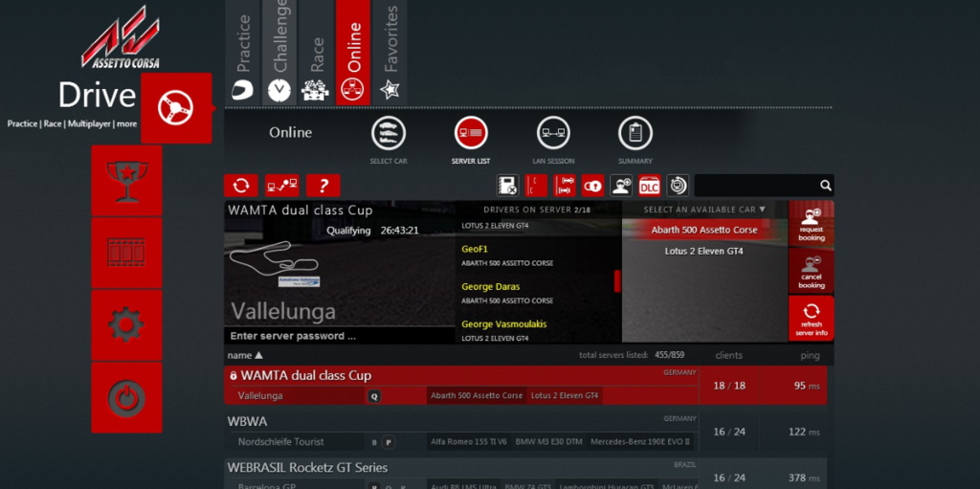Go to the Select Car step icon

tap(388, 134)
